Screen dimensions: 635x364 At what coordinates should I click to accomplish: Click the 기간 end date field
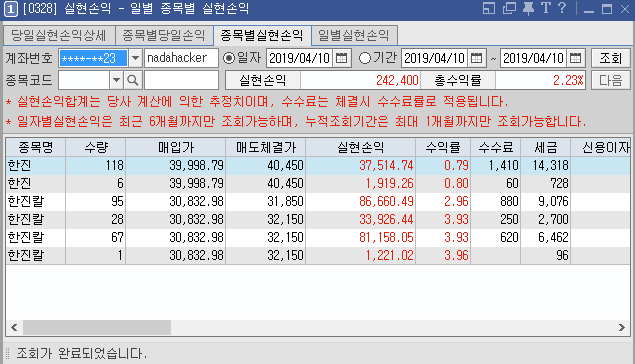[x=533, y=58]
